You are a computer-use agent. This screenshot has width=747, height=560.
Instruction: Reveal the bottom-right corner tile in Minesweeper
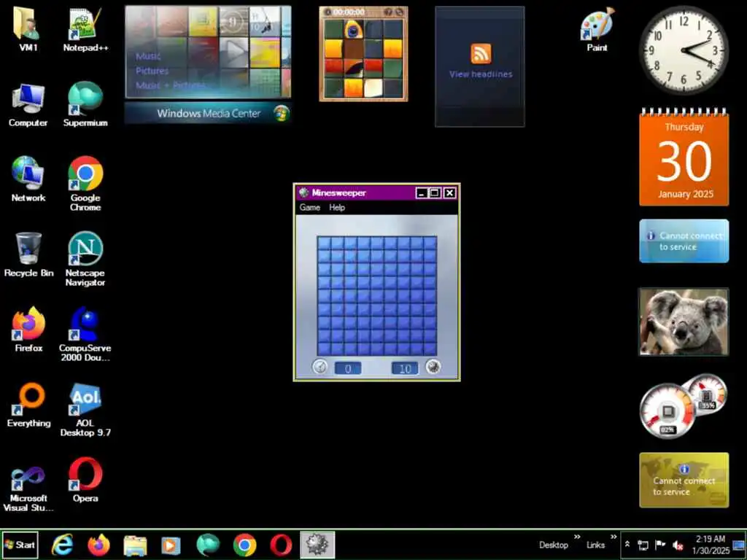pyautogui.click(x=430, y=349)
